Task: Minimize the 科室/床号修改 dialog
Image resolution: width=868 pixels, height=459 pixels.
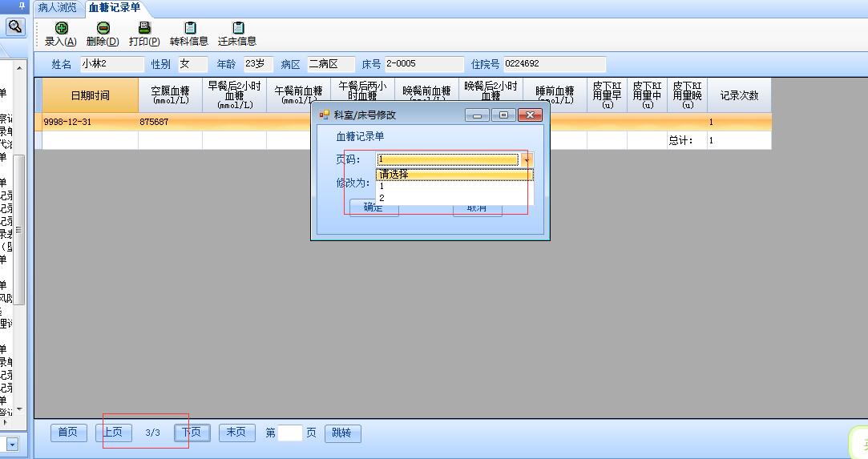Action: tap(477, 115)
